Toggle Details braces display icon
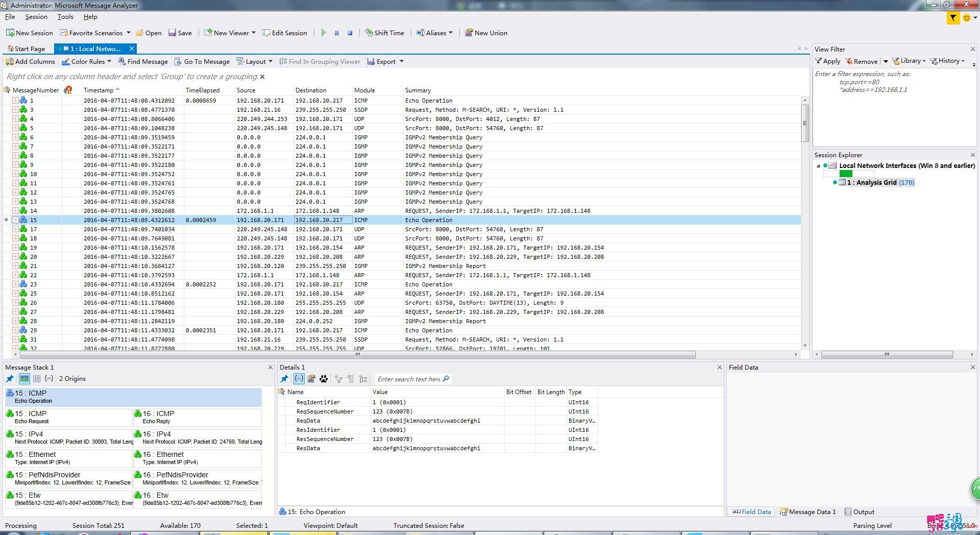 point(299,379)
